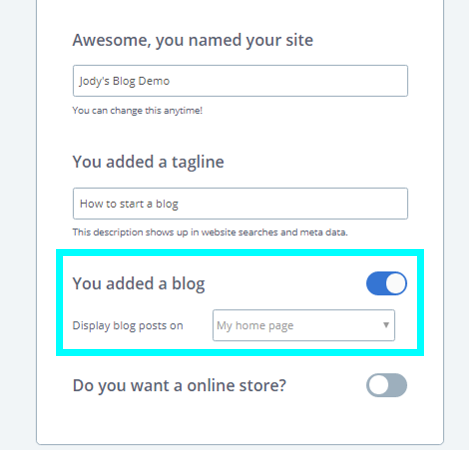Click the meta data description hint under the tagline
The width and height of the screenshot is (469, 450).
click(x=210, y=232)
